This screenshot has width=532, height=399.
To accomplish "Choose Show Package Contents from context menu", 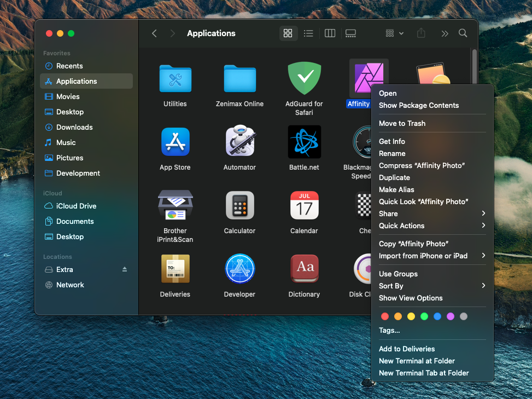I will (x=419, y=105).
